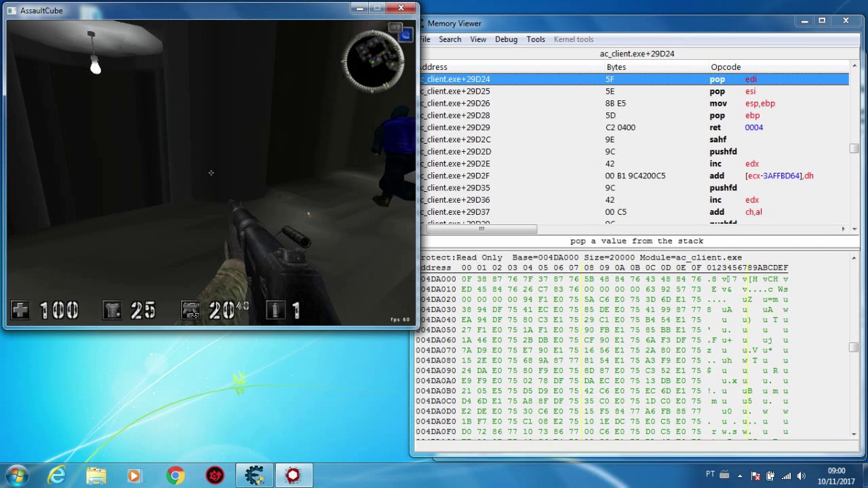The height and width of the screenshot is (488, 868).
Task: Select hex dump row 004DA000
Action: tap(602, 279)
